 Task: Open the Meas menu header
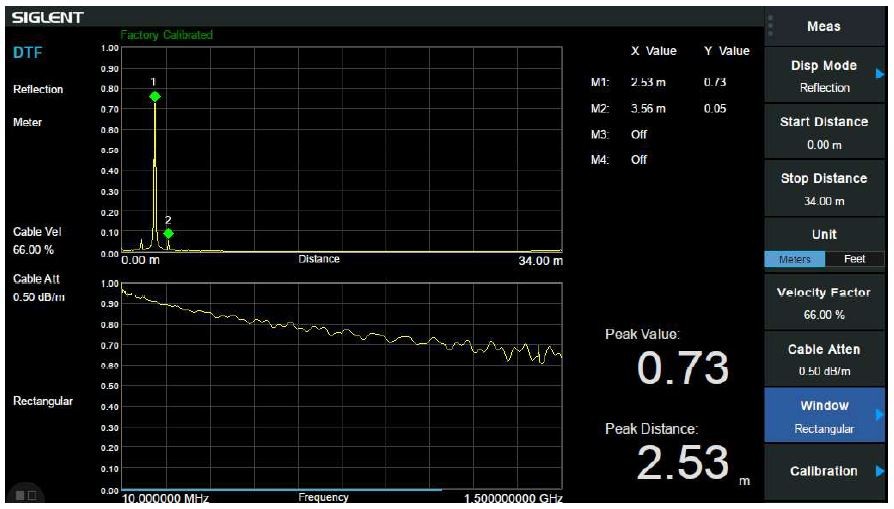click(x=824, y=26)
